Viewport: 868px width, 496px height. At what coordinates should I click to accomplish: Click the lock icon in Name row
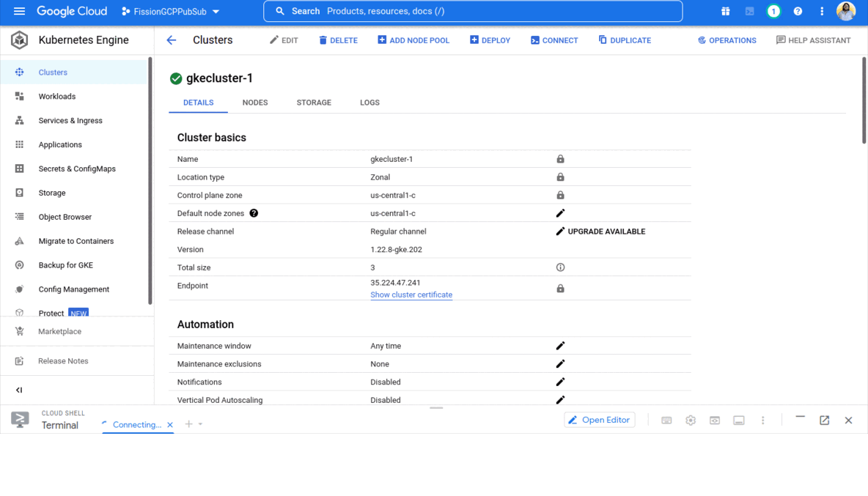point(560,159)
